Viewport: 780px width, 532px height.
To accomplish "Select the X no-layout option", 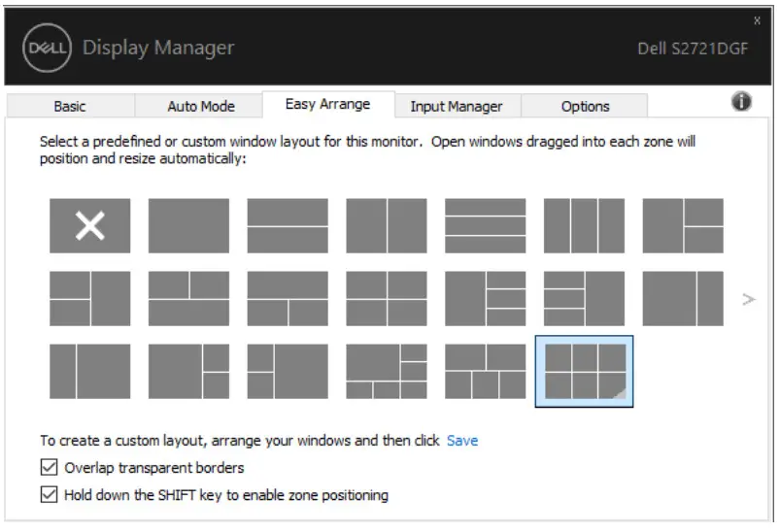I will (x=89, y=225).
